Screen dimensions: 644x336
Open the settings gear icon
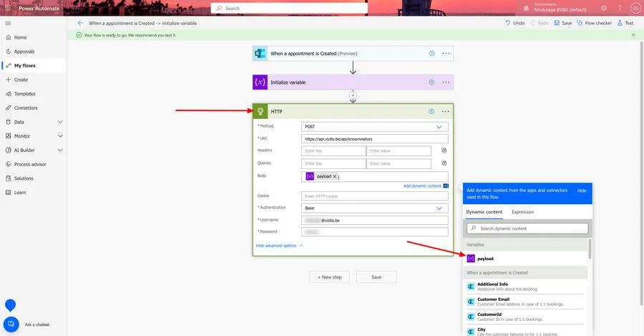tap(603, 8)
